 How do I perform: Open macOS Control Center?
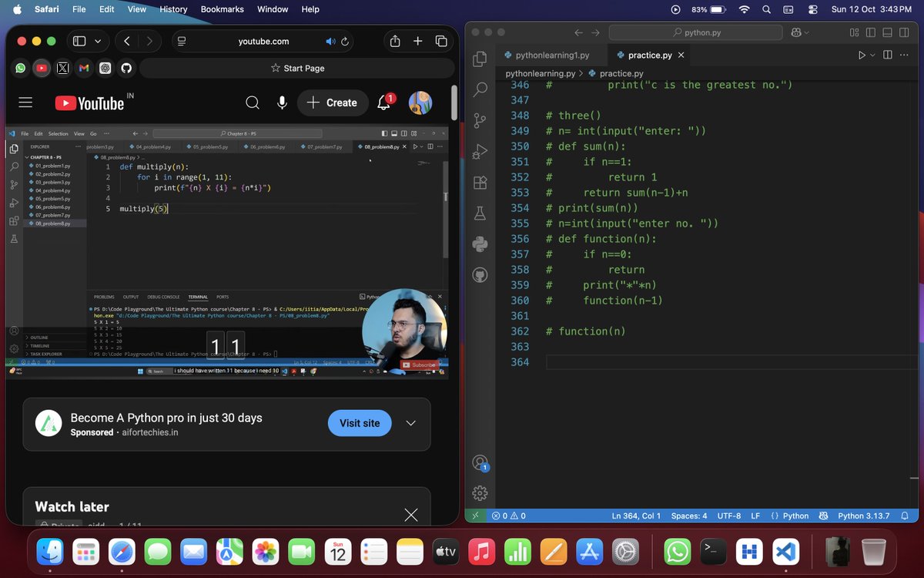coord(813,9)
